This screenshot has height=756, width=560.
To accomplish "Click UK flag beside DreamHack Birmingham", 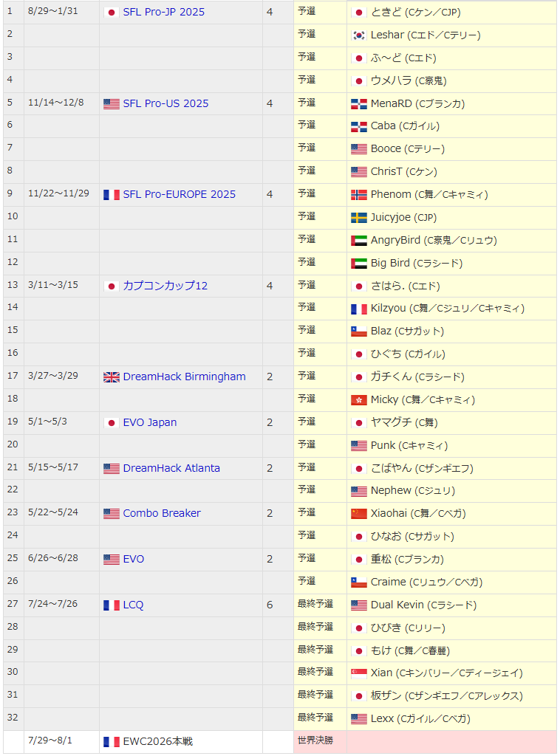I will click(112, 377).
